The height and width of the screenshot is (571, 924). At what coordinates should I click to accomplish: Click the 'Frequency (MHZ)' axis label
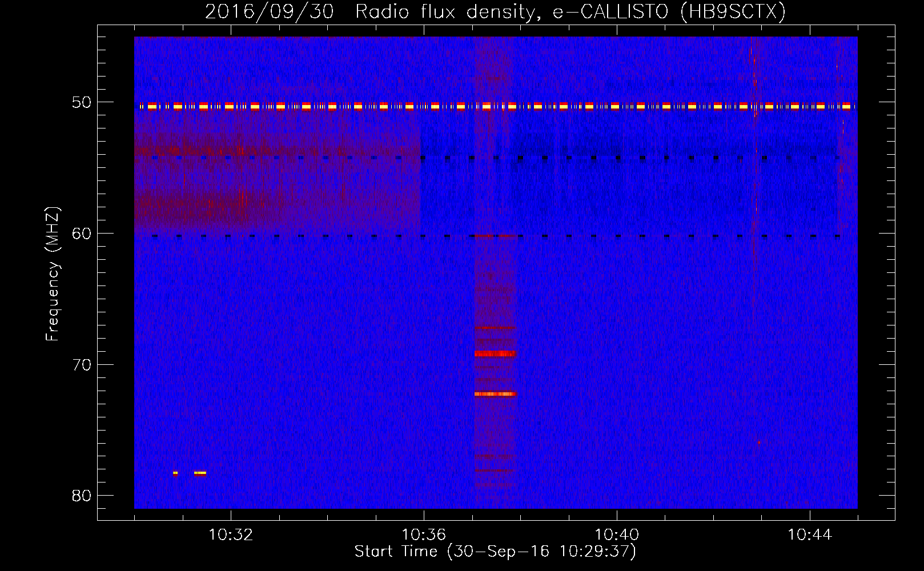[x=53, y=274]
